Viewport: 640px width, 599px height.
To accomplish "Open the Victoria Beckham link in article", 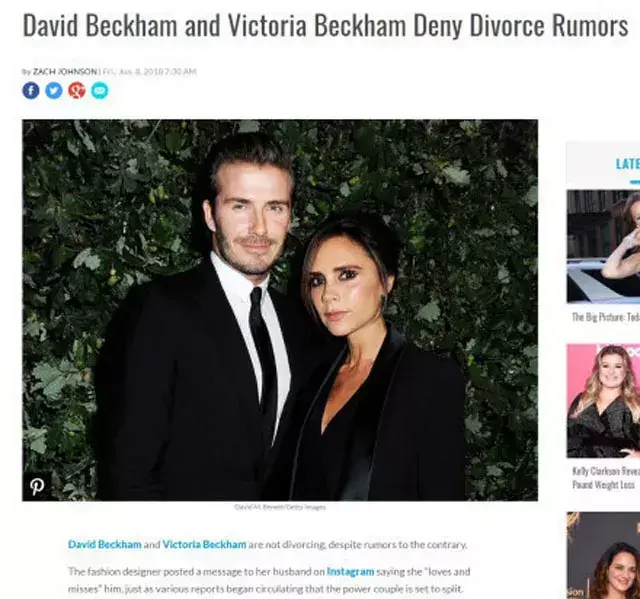I will click(x=204, y=544).
